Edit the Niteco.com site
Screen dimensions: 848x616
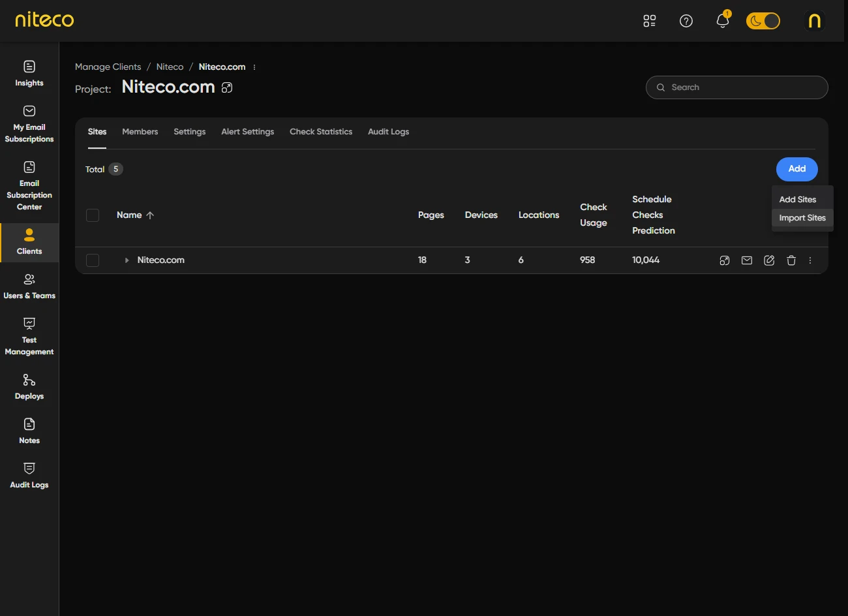coord(769,260)
